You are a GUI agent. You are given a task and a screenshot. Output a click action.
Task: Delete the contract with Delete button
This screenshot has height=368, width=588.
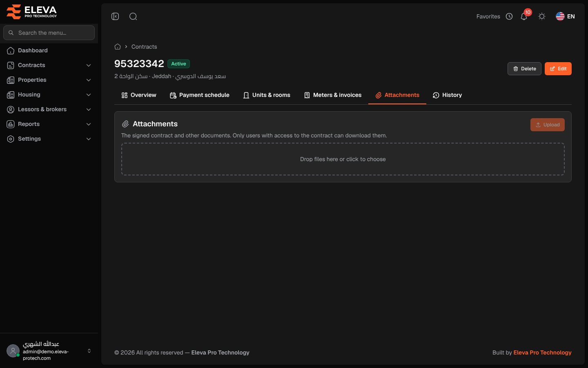click(524, 69)
